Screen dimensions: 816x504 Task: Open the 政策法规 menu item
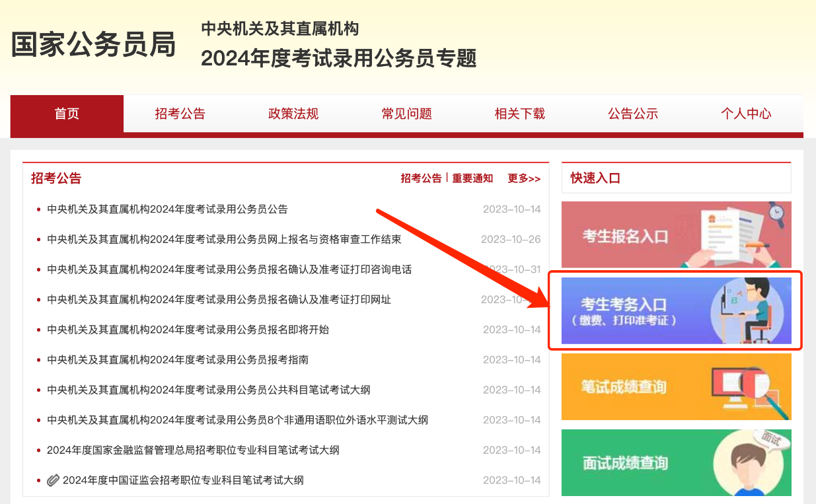(x=293, y=114)
